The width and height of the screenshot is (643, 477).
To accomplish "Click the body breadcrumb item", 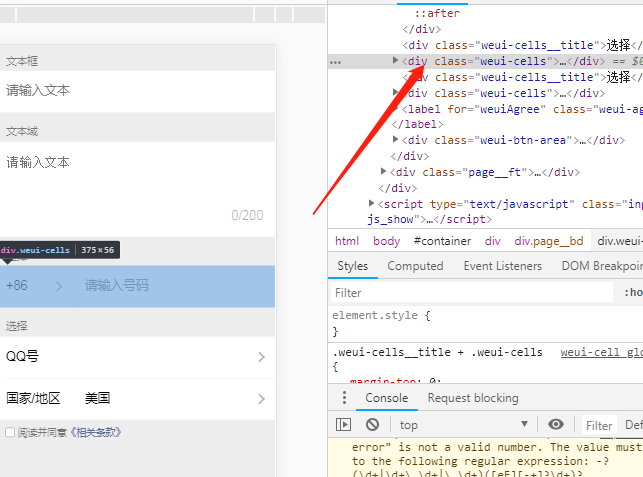I will 386,241.
